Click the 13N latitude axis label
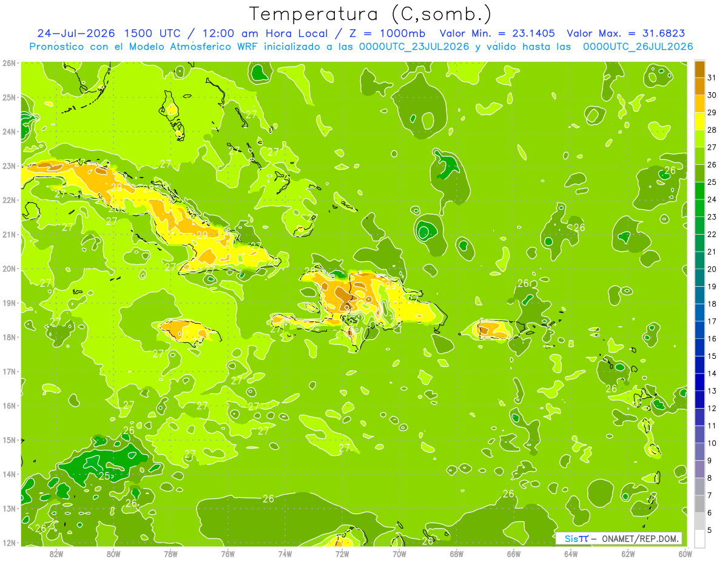 8,508
